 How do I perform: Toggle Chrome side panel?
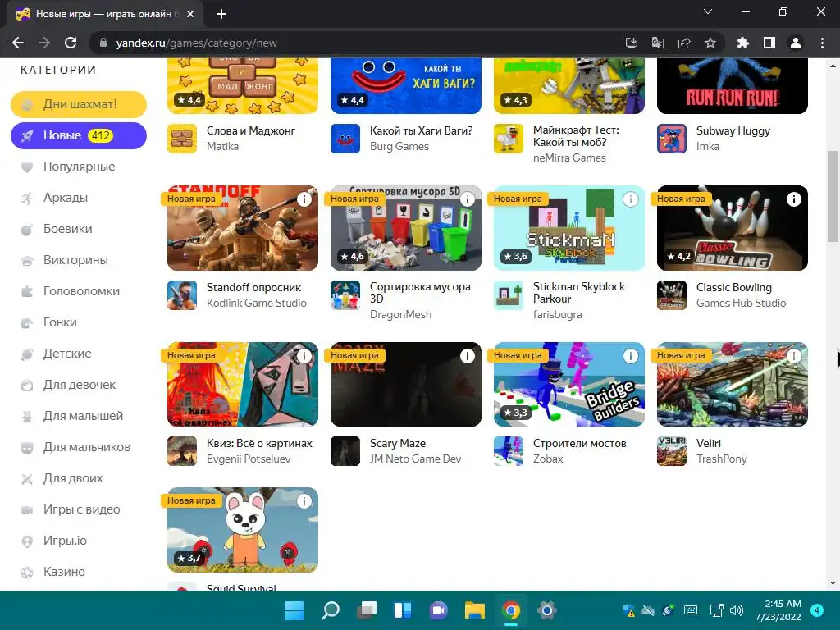[x=769, y=43]
